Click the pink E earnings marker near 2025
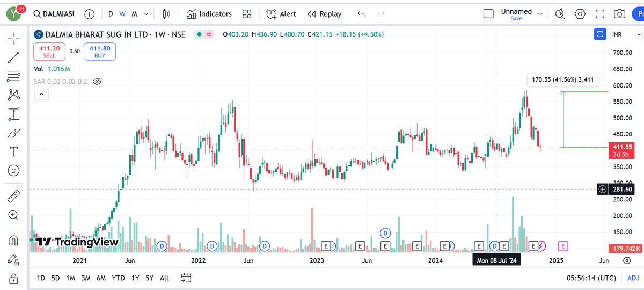Image resolution: width=644 pixels, height=290 pixels. point(563,246)
